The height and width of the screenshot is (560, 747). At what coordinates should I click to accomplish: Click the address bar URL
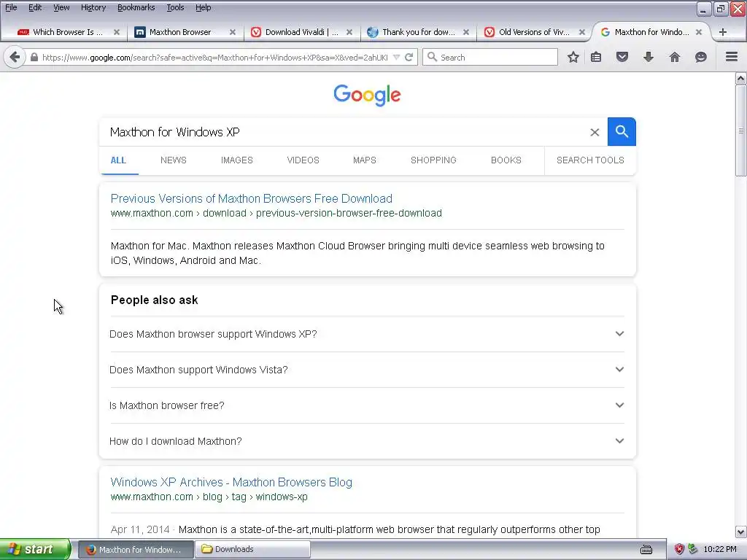215,58
